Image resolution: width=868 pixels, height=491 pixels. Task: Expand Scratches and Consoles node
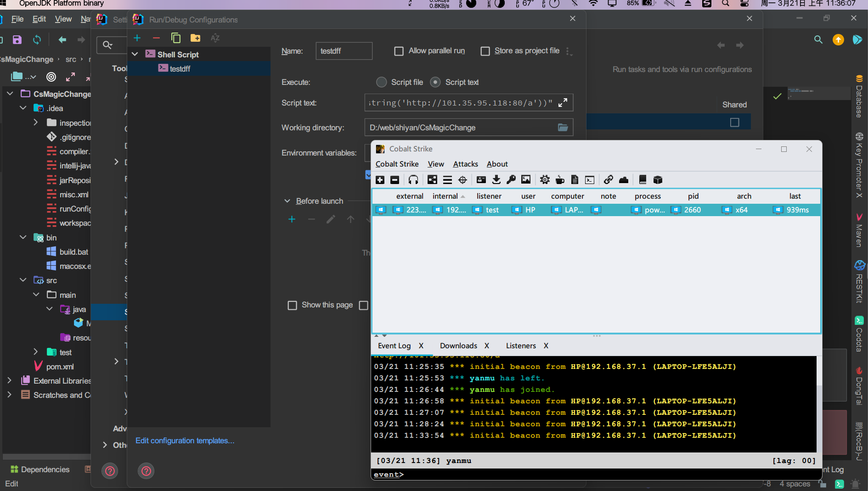pos(9,395)
